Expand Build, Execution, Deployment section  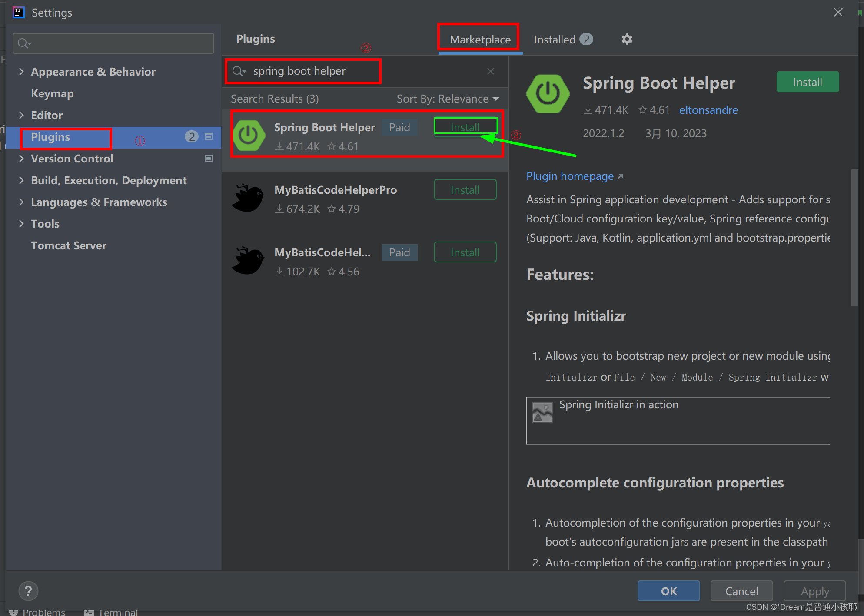point(22,180)
